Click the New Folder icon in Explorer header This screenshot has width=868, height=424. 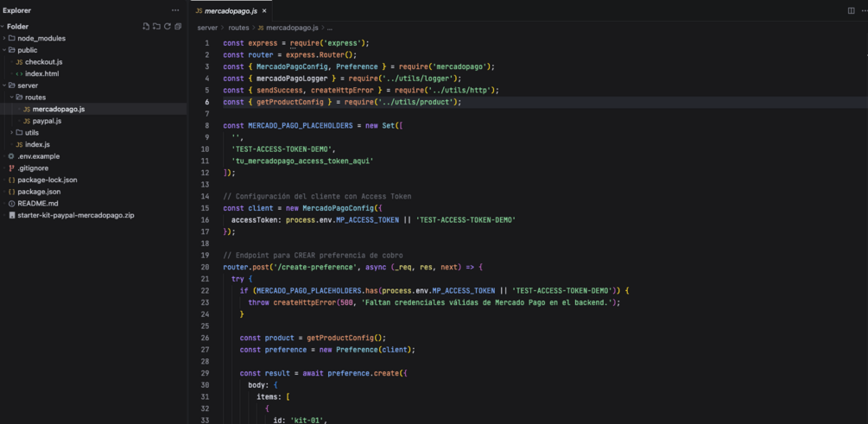[156, 26]
